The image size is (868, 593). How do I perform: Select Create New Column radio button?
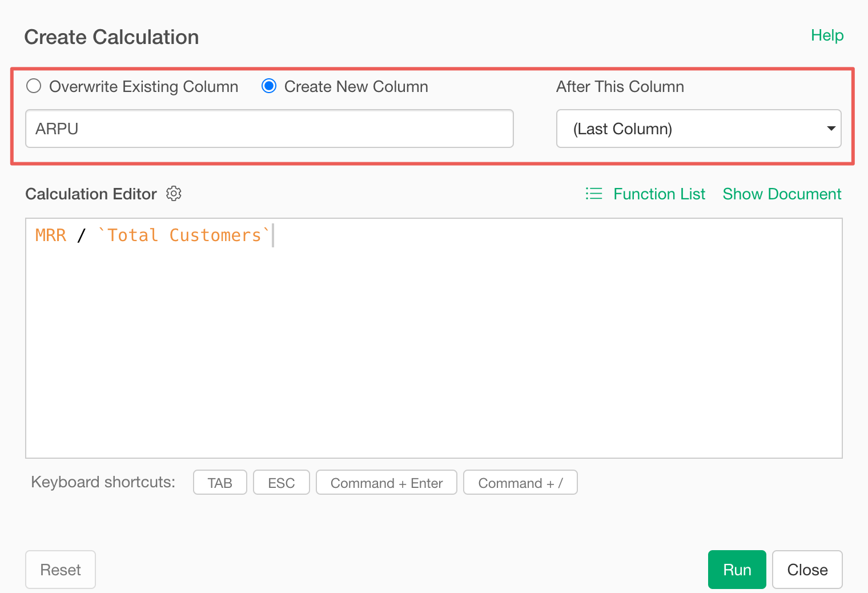coord(269,86)
